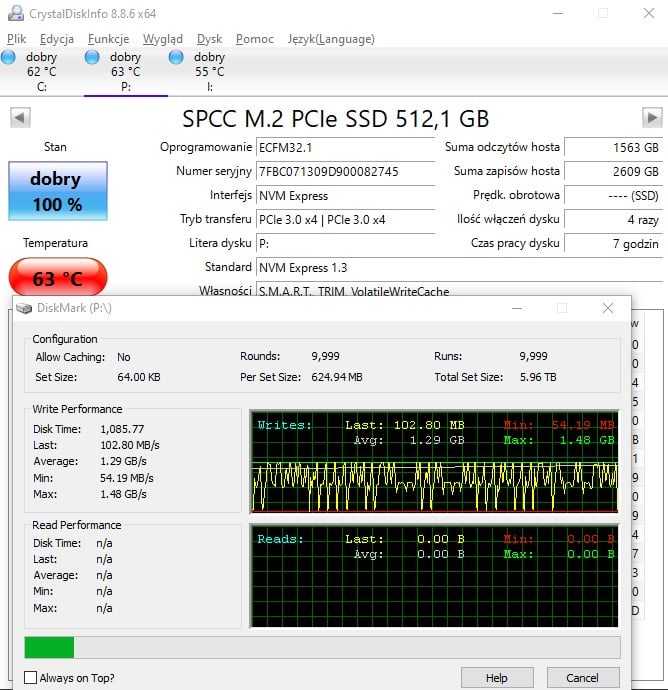Screen dimensions: 668x690
Task: Click the Writes performance graph
Action: pyautogui.click(x=434, y=462)
